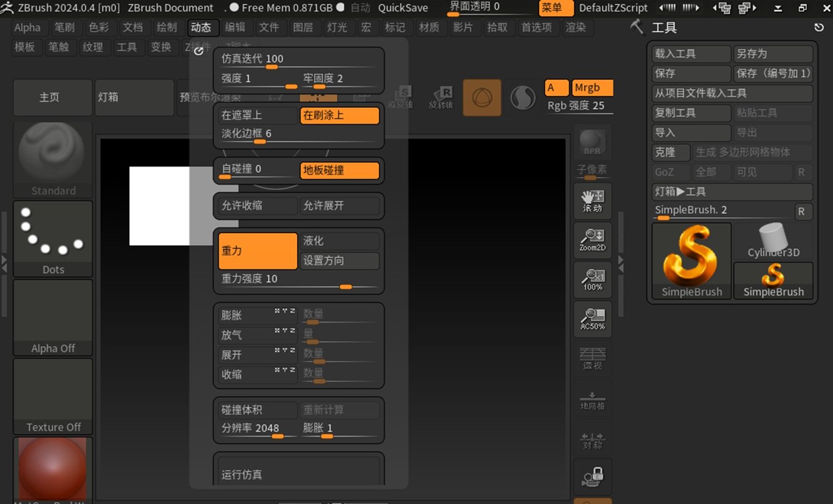Collapse the left tray divider arrows
This screenshot has height=504, width=833.
pos(4,263)
